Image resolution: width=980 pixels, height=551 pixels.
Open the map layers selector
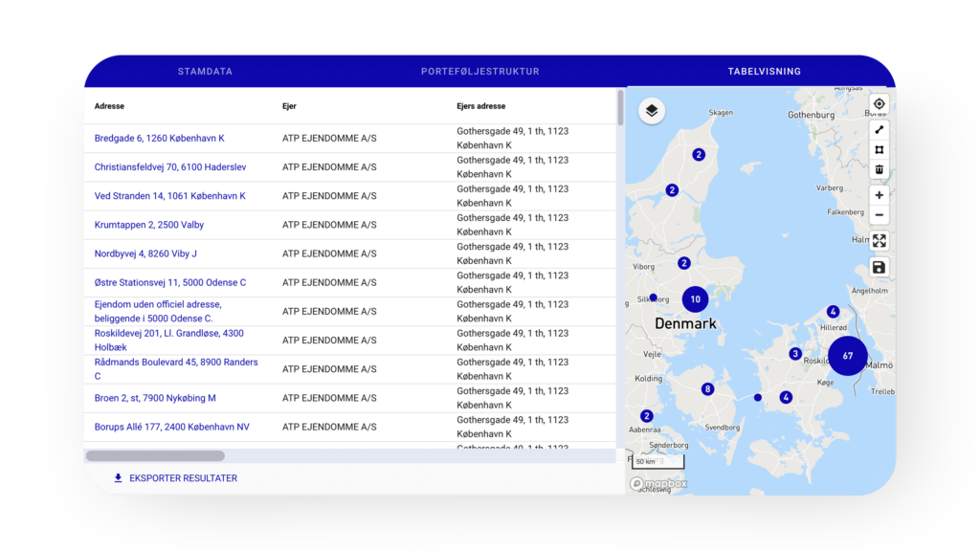coord(652,111)
